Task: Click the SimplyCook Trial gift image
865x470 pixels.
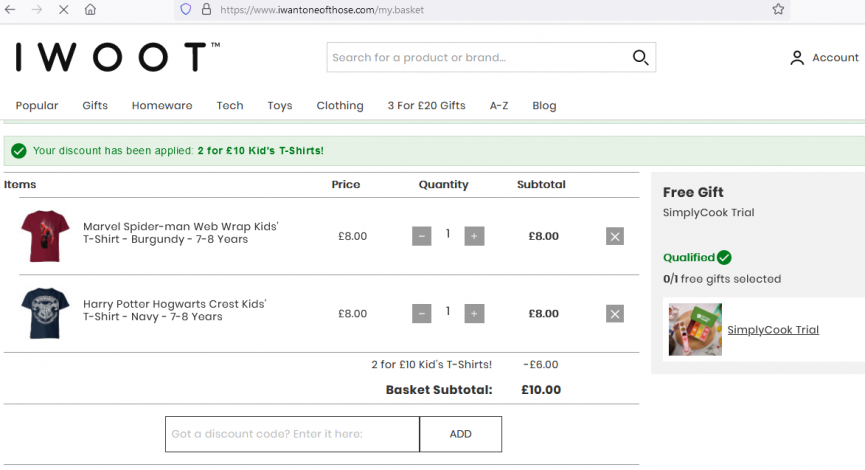Action: 695,329
